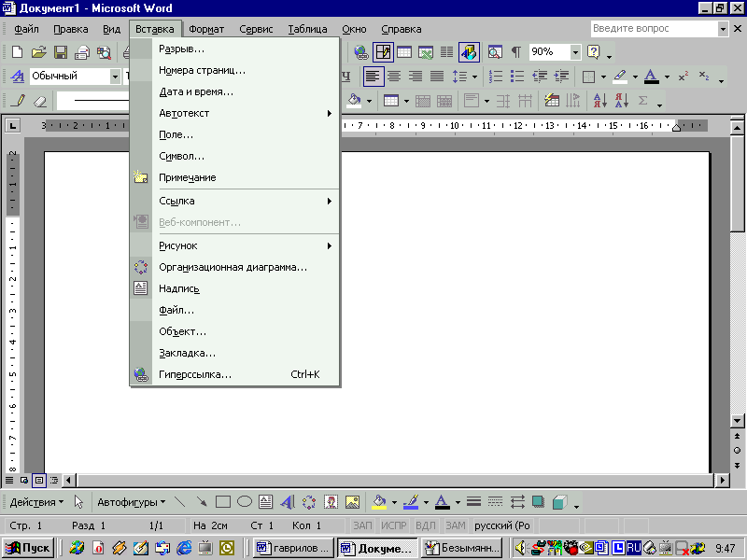The height and width of the screenshot is (560, 747).
Task: Create a new blank document icon
Action: pyautogui.click(x=17, y=52)
